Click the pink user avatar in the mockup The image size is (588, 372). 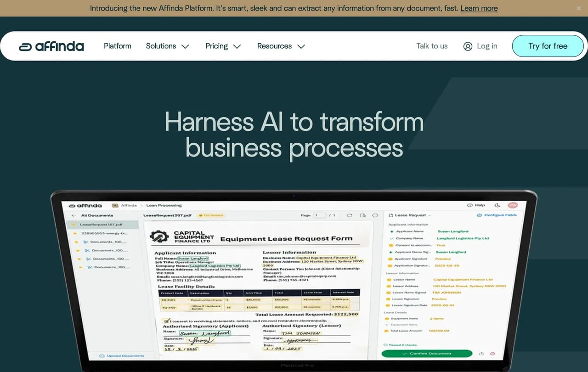(x=512, y=205)
